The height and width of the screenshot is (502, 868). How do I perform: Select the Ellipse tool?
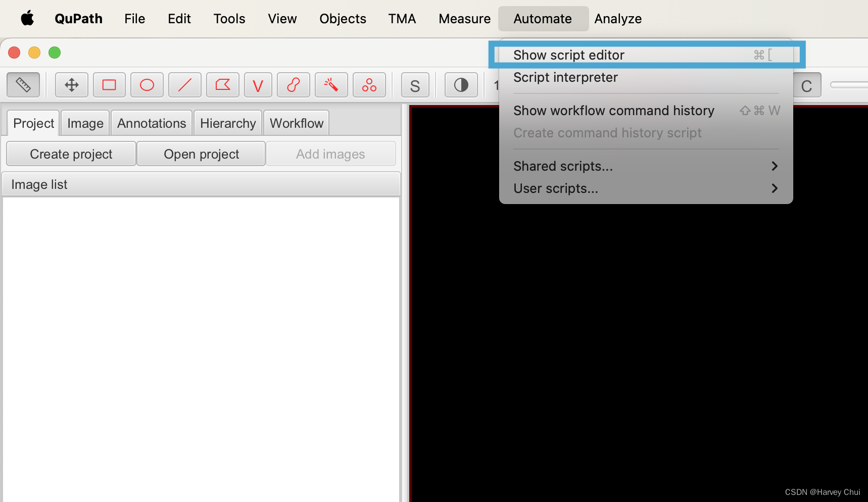pyautogui.click(x=147, y=85)
